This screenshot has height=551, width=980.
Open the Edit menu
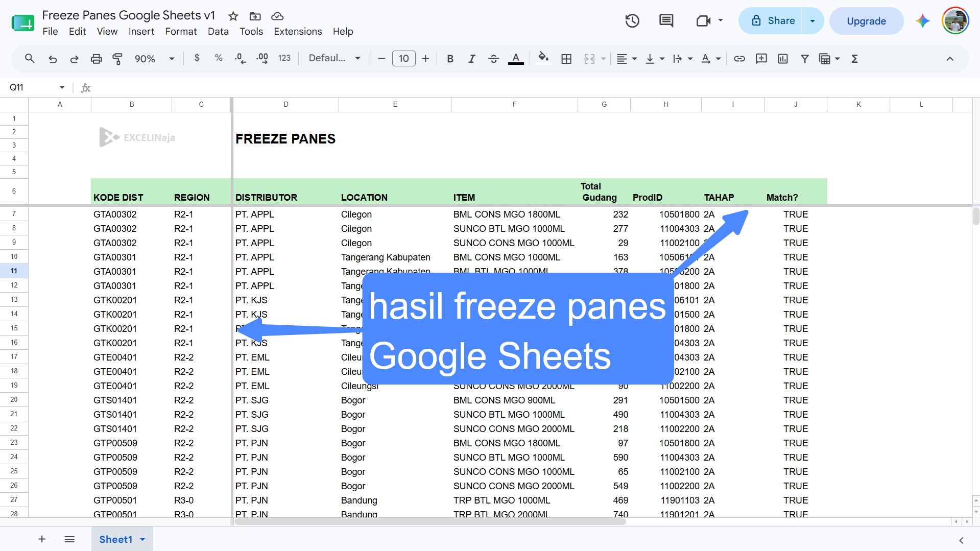pos(77,31)
